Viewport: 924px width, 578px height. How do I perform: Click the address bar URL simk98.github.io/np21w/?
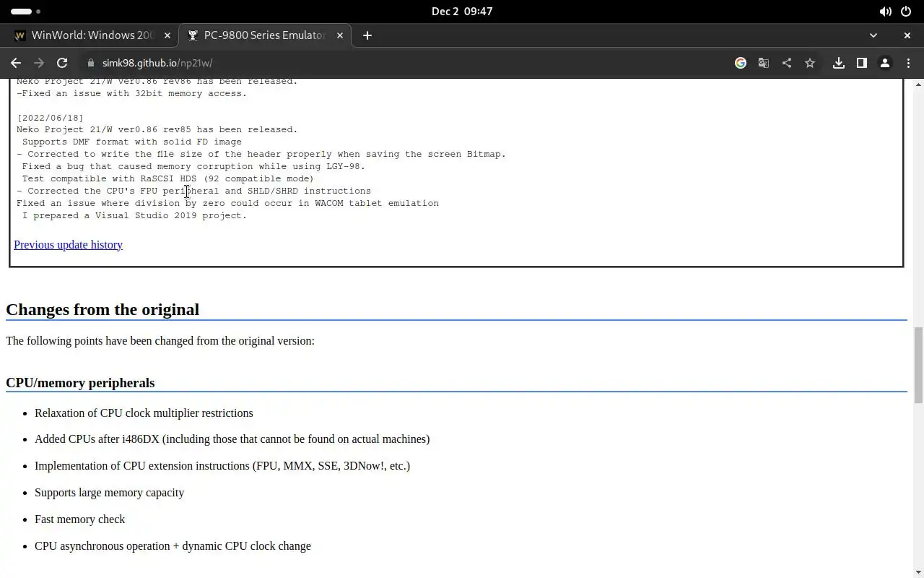(x=157, y=63)
